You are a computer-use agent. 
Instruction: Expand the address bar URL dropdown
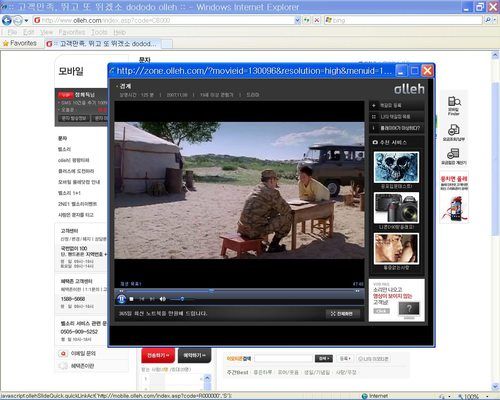tap(297, 20)
